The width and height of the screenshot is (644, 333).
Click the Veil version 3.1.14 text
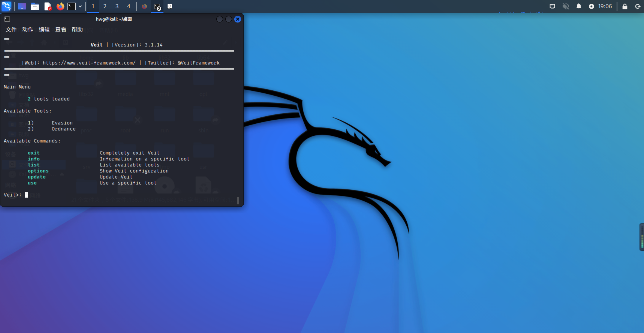tap(127, 45)
